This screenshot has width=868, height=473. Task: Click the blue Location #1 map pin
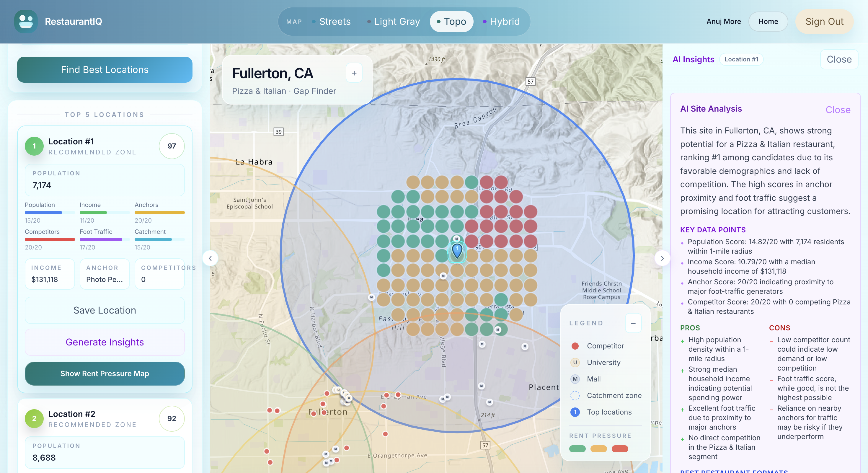457,251
